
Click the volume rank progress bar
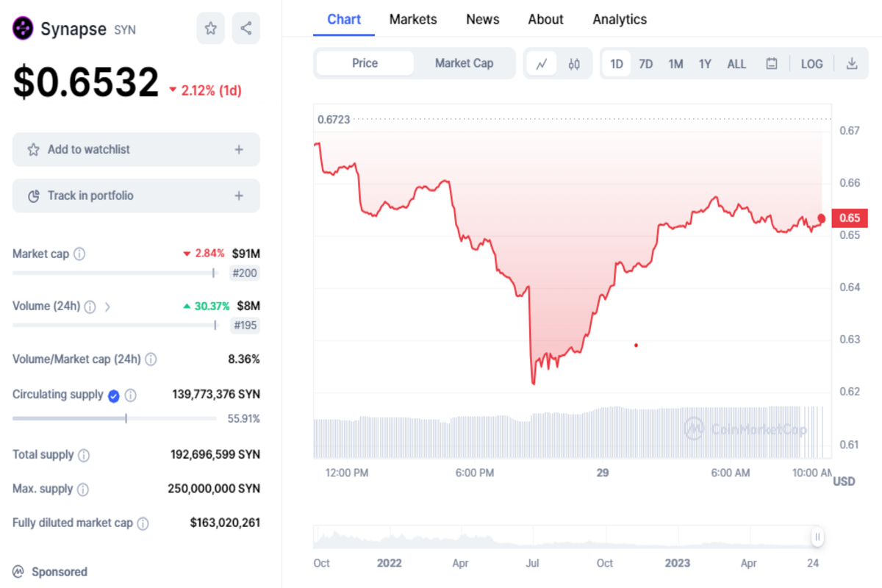115,325
